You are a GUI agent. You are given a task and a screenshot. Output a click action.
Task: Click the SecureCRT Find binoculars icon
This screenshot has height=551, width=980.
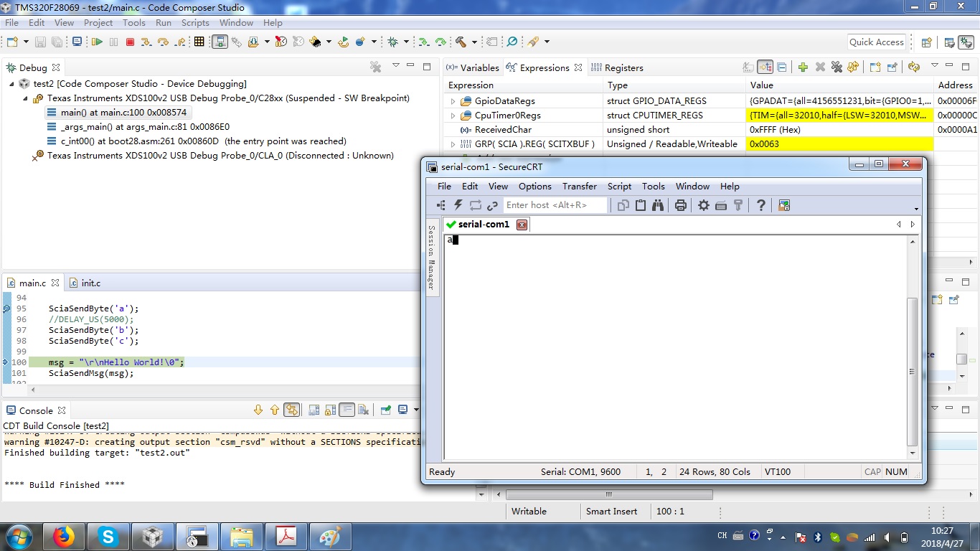[658, 205]
